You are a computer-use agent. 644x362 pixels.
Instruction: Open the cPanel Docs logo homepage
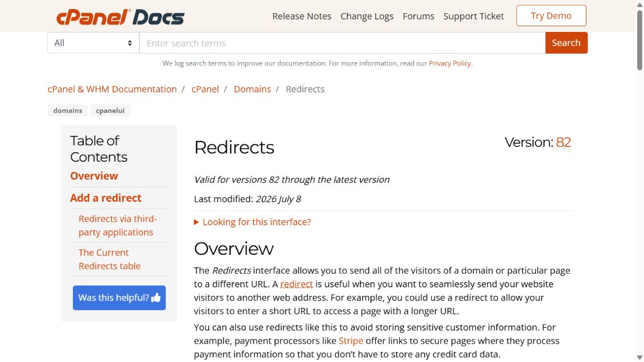pos(120,17)
